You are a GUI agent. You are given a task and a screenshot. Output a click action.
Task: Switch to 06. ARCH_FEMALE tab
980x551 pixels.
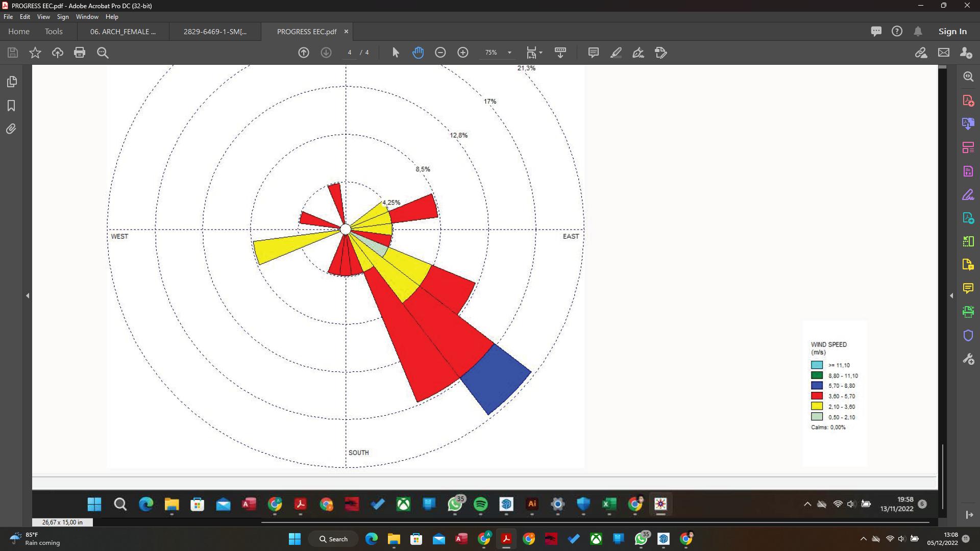pos(123,32)
